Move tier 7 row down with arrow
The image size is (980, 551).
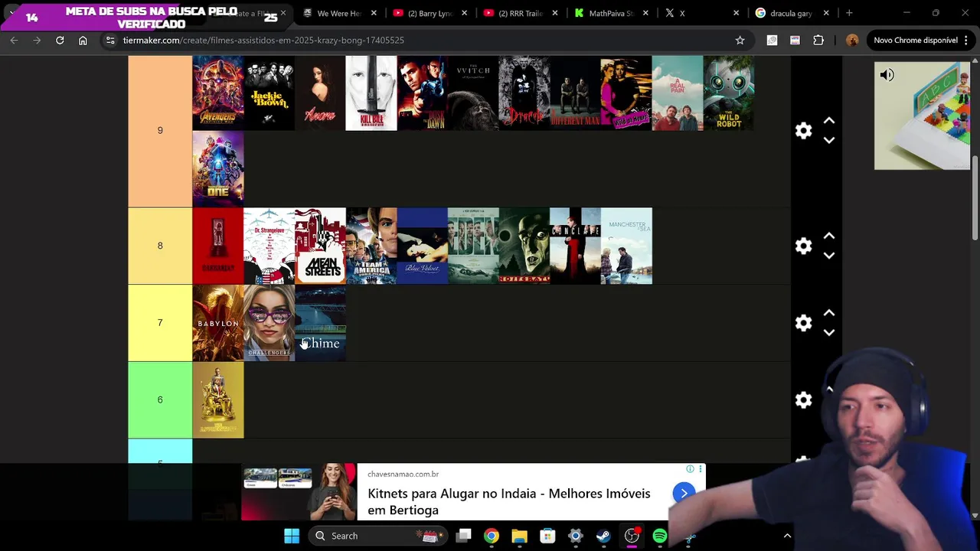[828, 333]
